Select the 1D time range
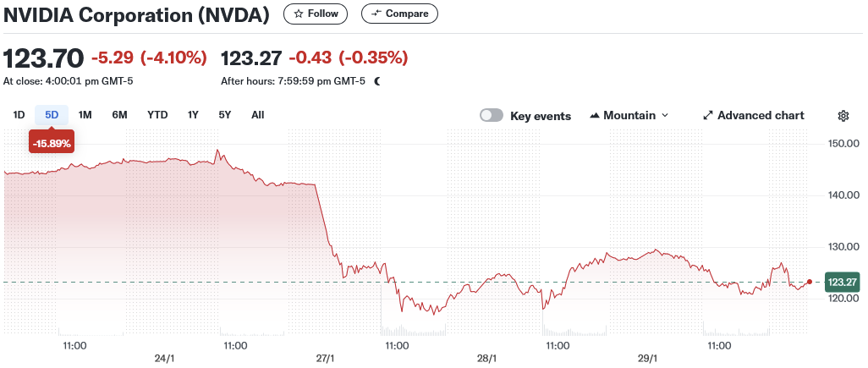Image resolution: width=868 pixels, height=368 pixels. pos(19,115)
